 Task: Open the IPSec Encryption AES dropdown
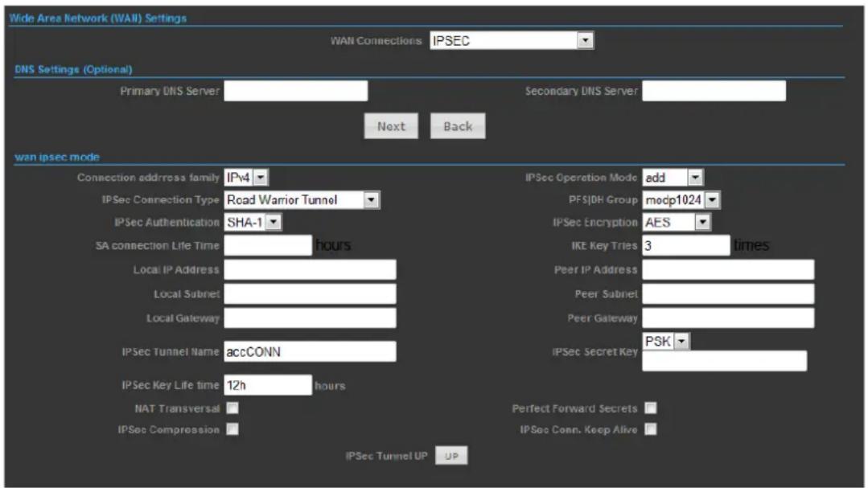point(677,223)
